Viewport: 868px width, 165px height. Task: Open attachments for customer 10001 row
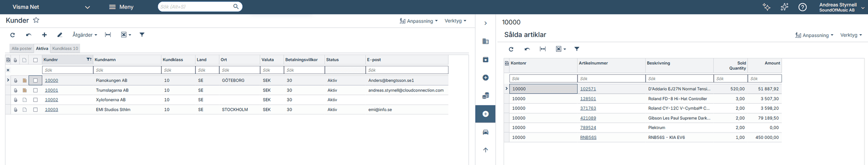pyautogui.click(x=15, y=90)
